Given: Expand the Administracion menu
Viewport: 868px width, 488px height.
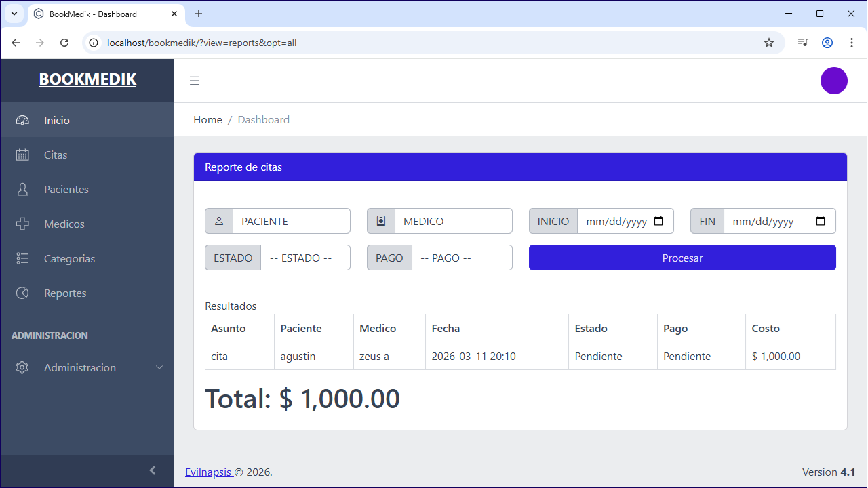Looking at the screenshot, I should (87, 367).
